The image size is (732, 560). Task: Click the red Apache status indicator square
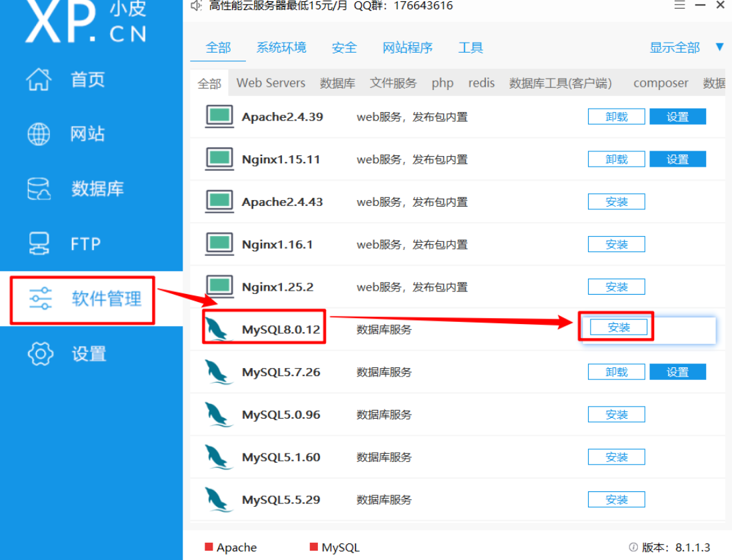[209, 547]
